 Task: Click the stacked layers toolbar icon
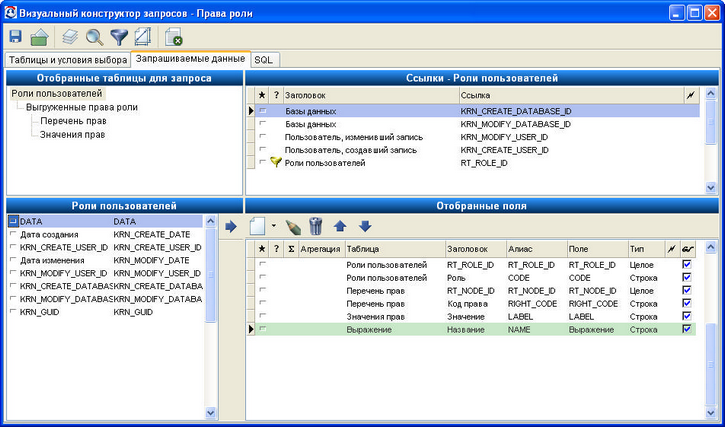pos(70,37)
